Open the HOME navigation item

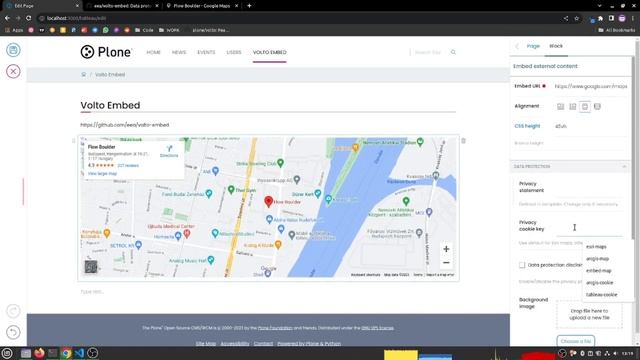pos(153,52)
